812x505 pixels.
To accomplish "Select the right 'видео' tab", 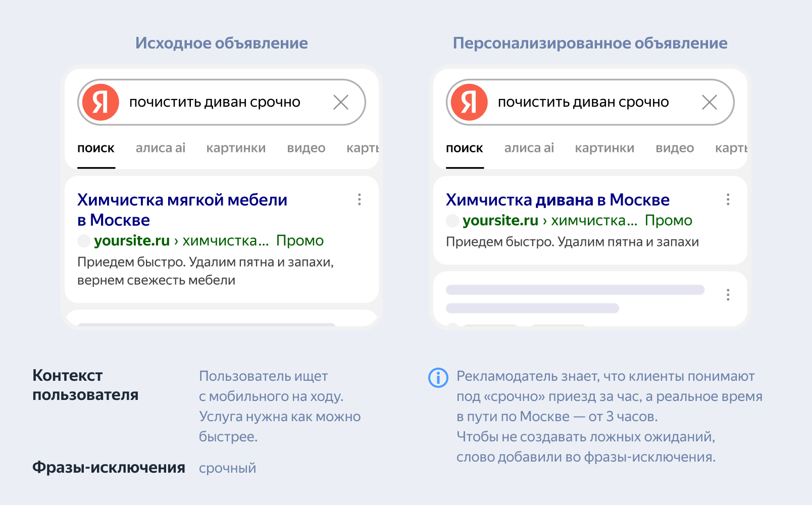I will (675, 148).
